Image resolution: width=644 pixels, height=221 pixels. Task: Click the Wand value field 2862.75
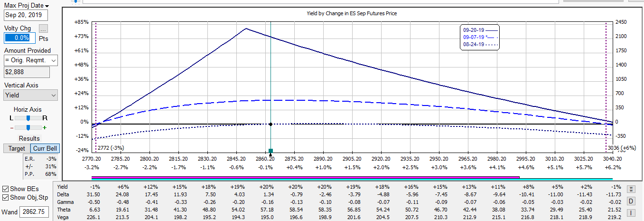pos(34,211)
